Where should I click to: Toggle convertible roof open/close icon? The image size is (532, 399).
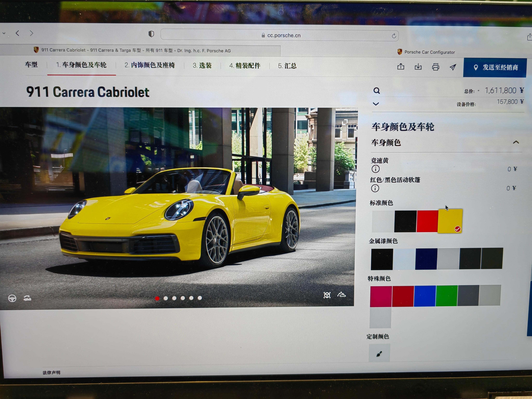click(x=27, y=298)
